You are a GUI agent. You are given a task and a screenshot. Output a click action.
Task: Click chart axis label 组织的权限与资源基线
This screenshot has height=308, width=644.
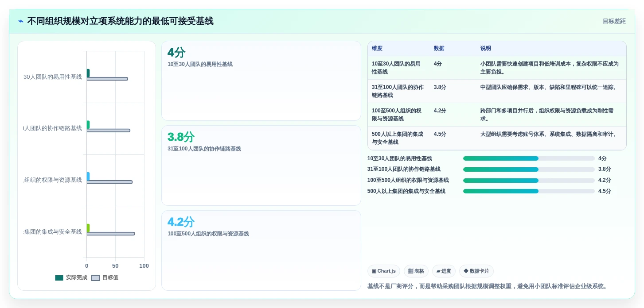pos(53,180)
